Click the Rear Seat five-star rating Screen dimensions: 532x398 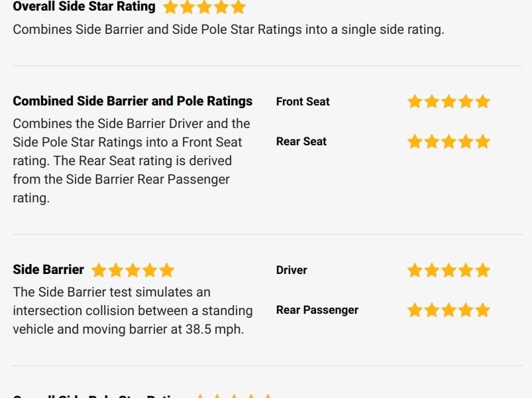(449, 141)
